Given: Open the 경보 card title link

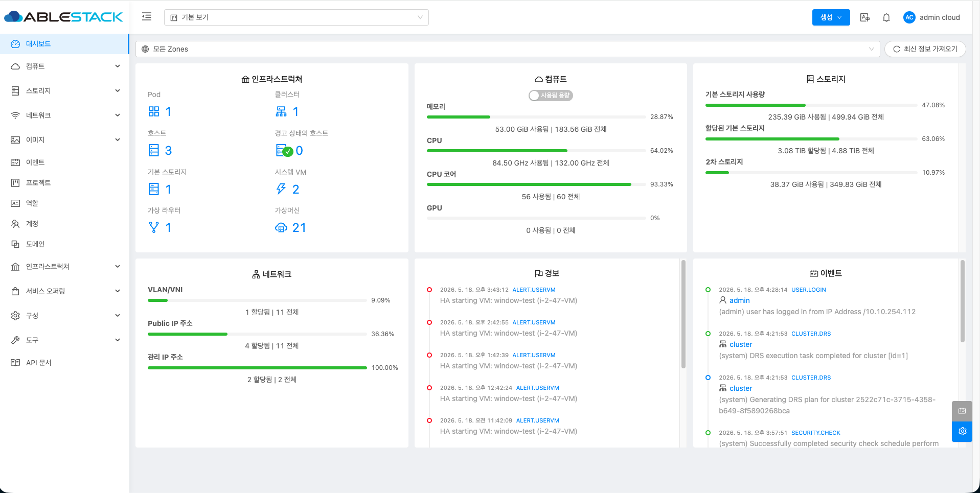Looking at the screenshot, I should click(x=547, y=273).
